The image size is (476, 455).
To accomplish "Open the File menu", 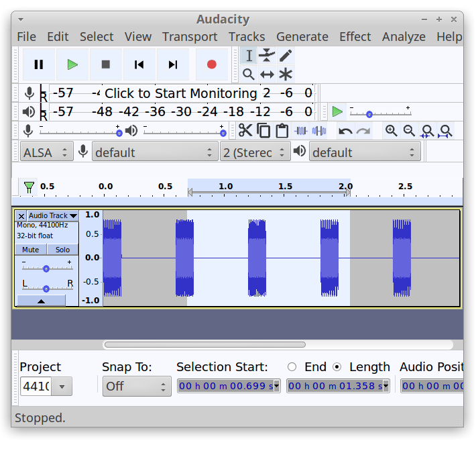I will point(26,37).
